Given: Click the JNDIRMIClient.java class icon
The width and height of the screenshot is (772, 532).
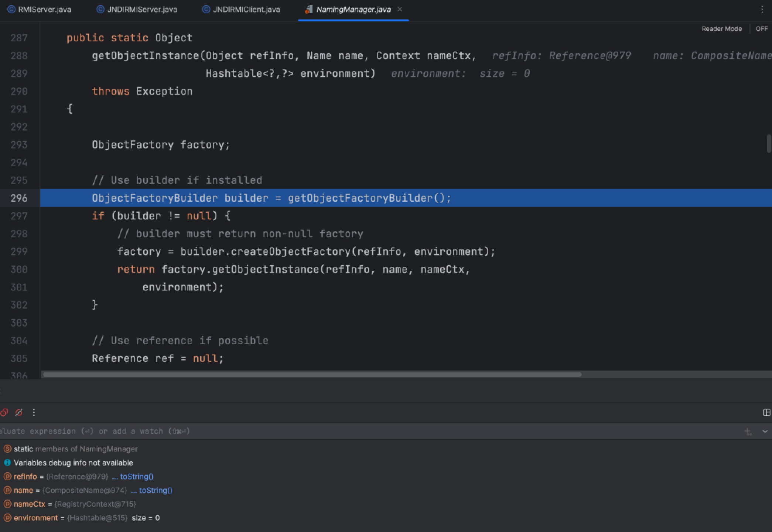Looking at the screenshot, I should 206,10.
